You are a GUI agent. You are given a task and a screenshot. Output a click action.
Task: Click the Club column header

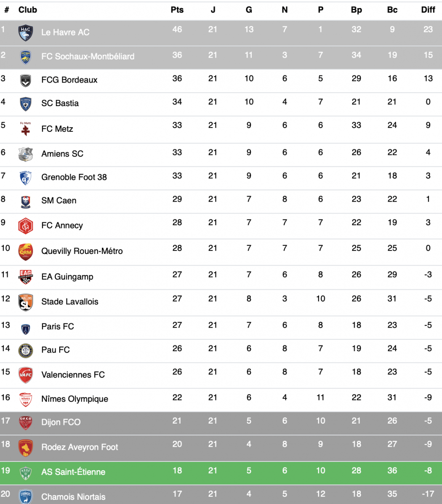pos(28,10)
